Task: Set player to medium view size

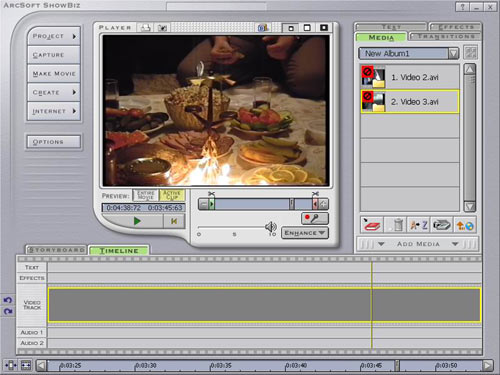Action: tap(307, 28)
